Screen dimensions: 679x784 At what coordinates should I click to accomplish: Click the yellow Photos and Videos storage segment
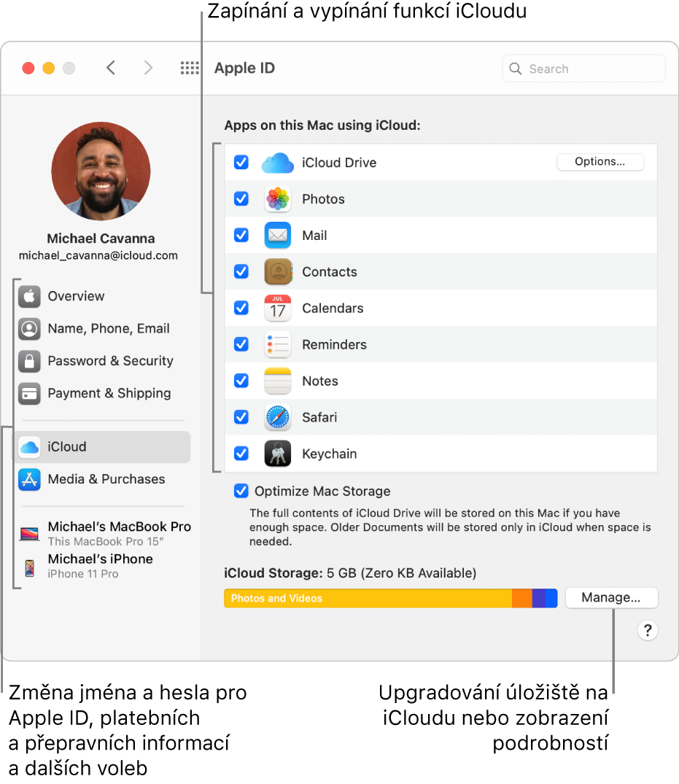368,598
